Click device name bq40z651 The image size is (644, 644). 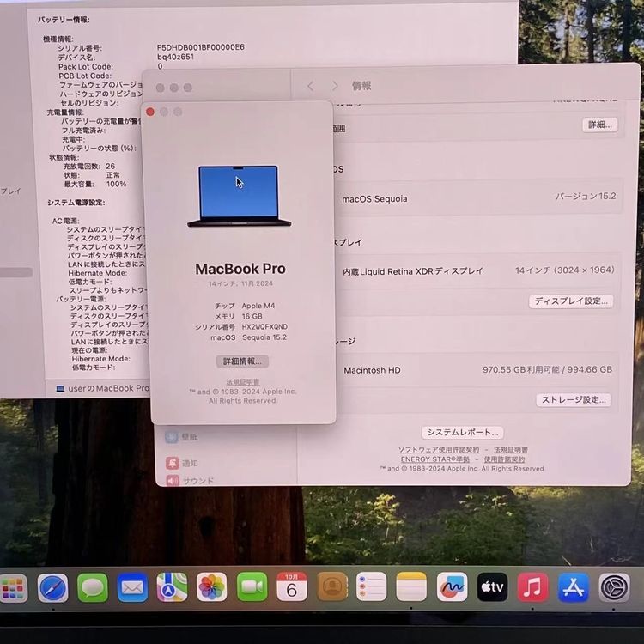coord(175,57)
